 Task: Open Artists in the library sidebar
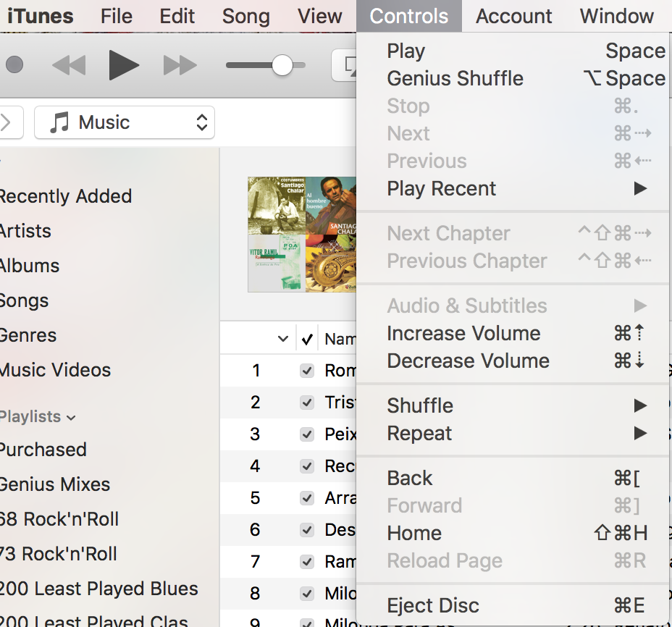click(25, 232)
